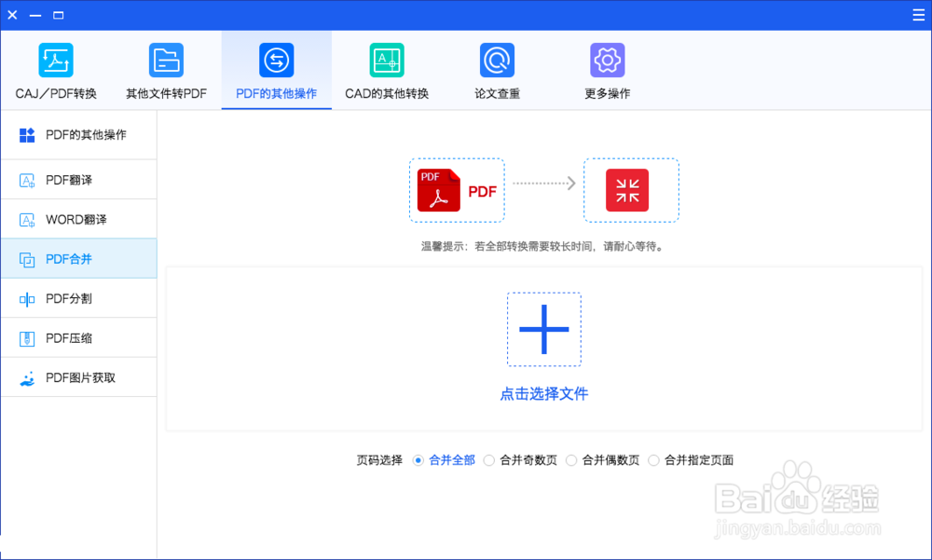This screenshot has width=932, height=560.
Task: Enable the 合并指定页面 option
Action: coord(652,459)
